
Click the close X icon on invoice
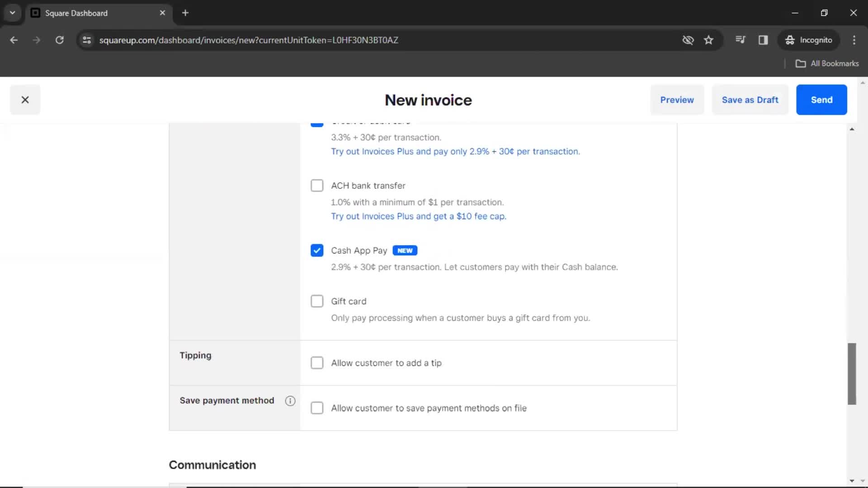tap(25, 99)
